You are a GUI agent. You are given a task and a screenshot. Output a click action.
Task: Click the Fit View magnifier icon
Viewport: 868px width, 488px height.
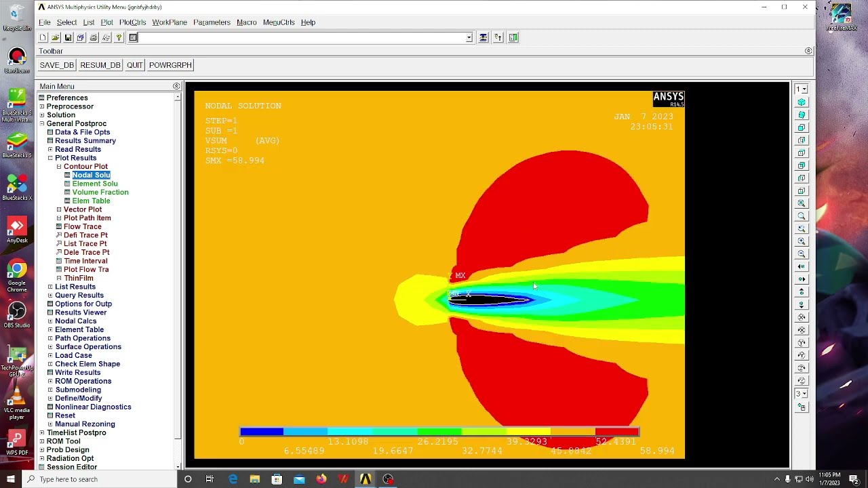tap(802, 203)
